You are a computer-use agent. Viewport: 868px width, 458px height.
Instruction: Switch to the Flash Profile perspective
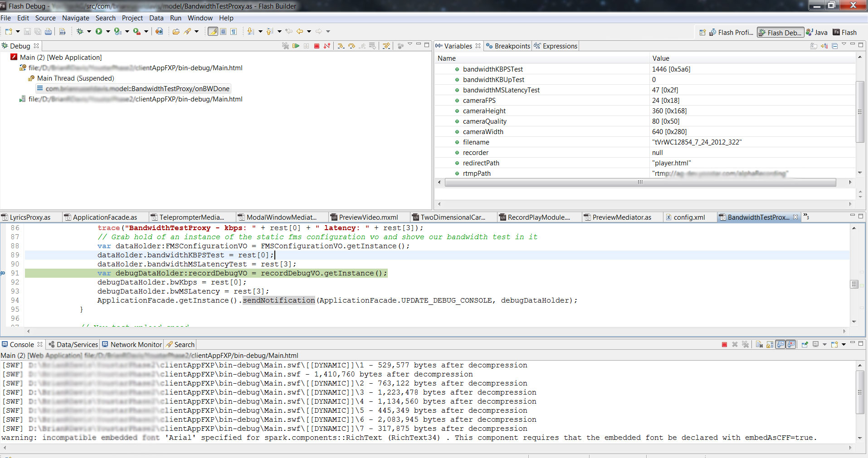[731, 32]
